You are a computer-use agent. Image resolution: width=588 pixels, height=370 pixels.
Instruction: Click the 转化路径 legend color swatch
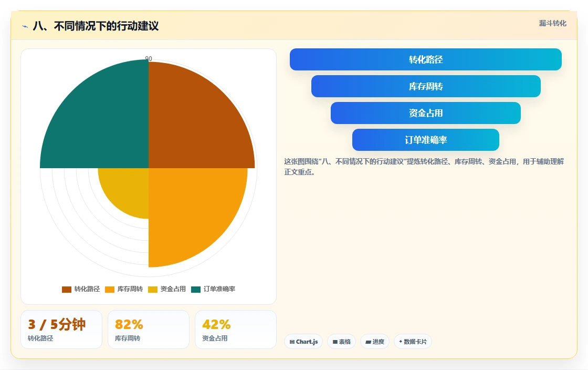click(x=66, y=289)
